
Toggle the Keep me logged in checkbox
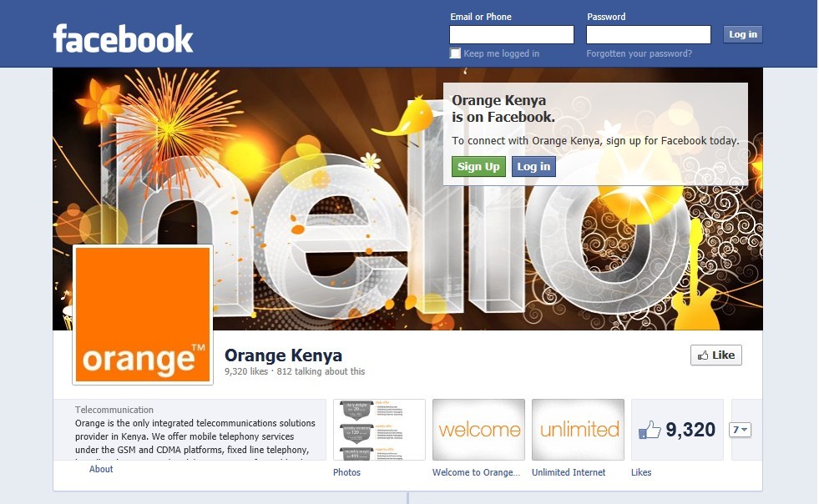tap(456, 53)
